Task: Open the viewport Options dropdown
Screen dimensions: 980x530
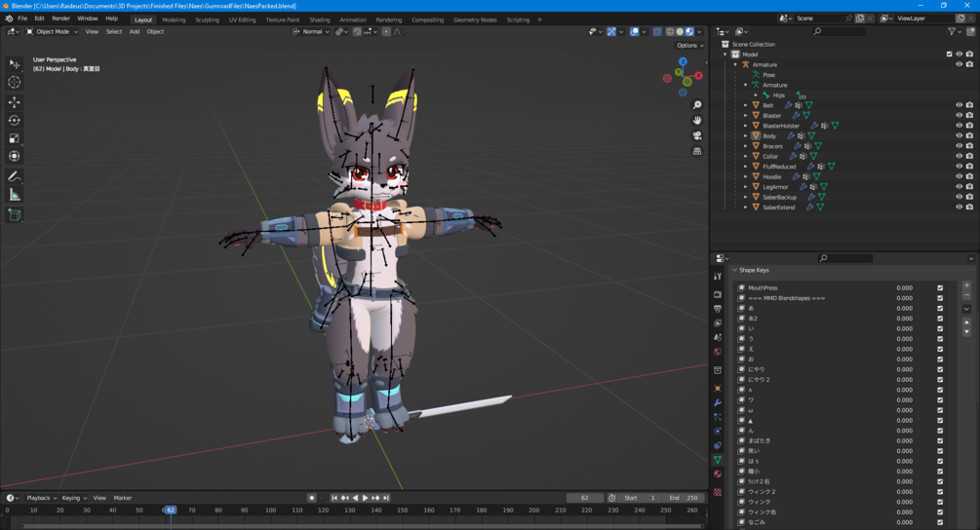Action: tap(689, 46)
